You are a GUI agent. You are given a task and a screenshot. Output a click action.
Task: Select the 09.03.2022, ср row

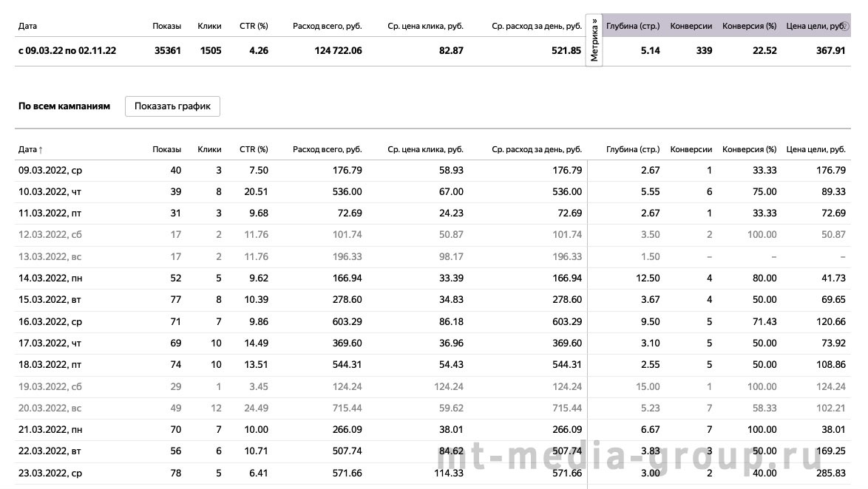pyautogui.click(x=433, y=171)
